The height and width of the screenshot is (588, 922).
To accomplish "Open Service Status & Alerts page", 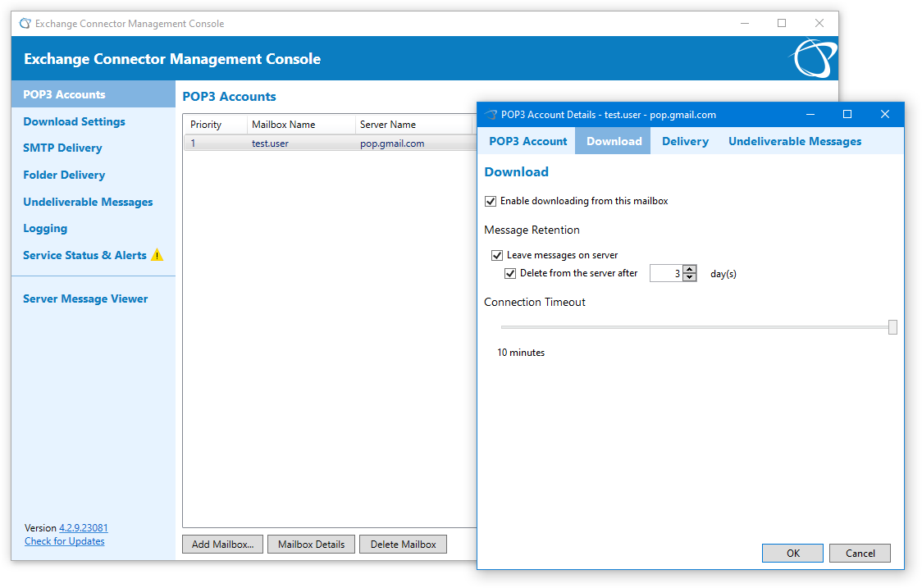I will point(84,255).
